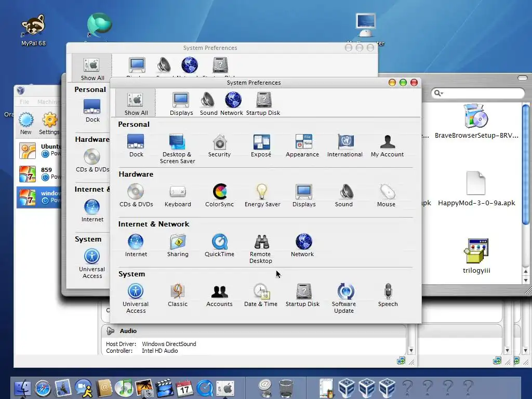
Task: Open the Keyboard preference pane
Action: coord(178,195)
